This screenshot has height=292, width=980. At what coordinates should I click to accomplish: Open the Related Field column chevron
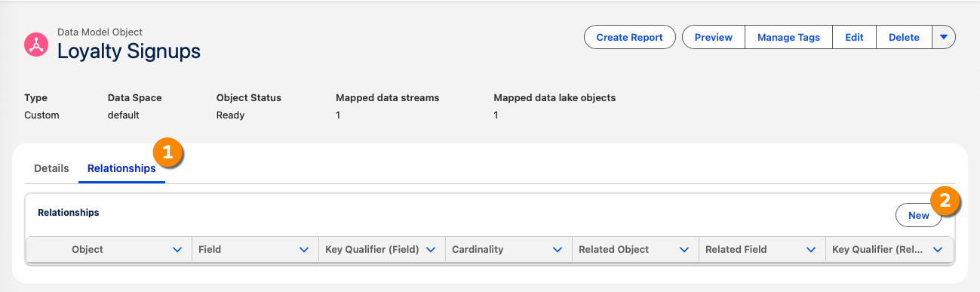coord(811,249)
